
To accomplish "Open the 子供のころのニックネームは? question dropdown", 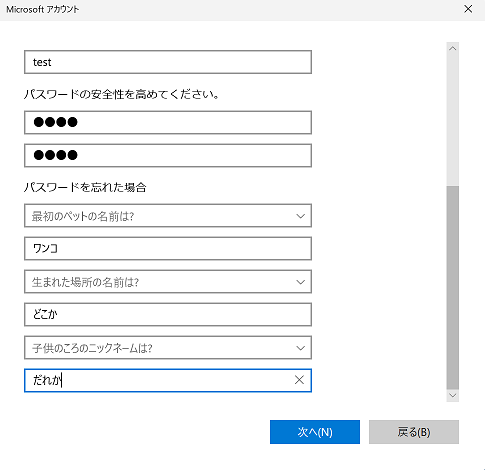I will [x=168, y=348].
